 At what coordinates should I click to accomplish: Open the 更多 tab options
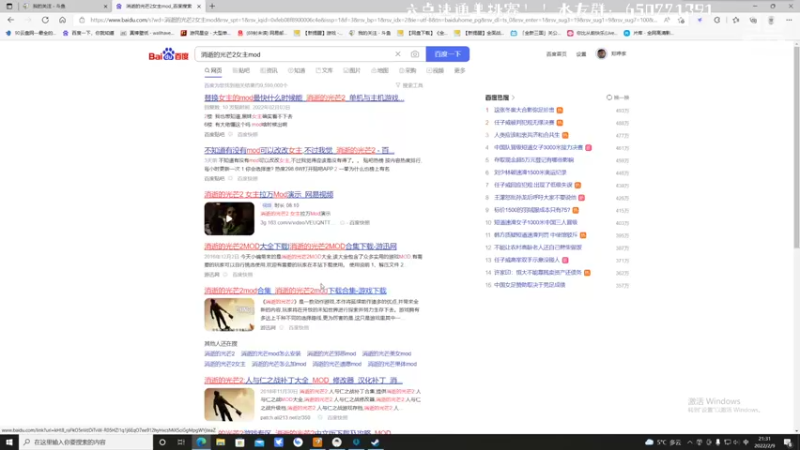coord(460,70)
